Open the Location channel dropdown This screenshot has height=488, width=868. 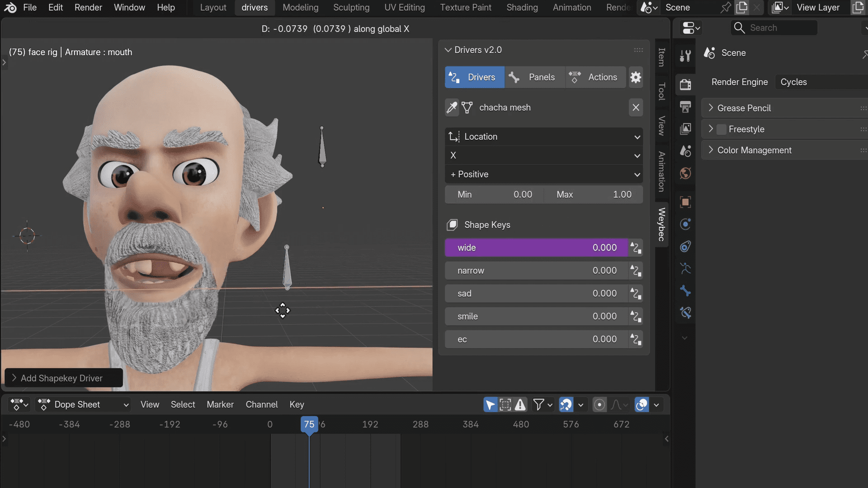pos(543,136)
